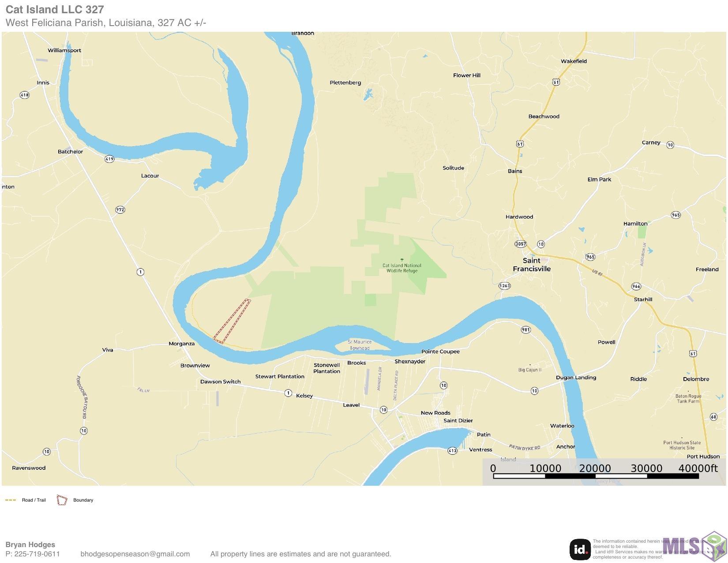This screenshot has height=563, width=728.
Task: Click the Highway 413 shield near Ventress
Action: (x=452, y=451)
